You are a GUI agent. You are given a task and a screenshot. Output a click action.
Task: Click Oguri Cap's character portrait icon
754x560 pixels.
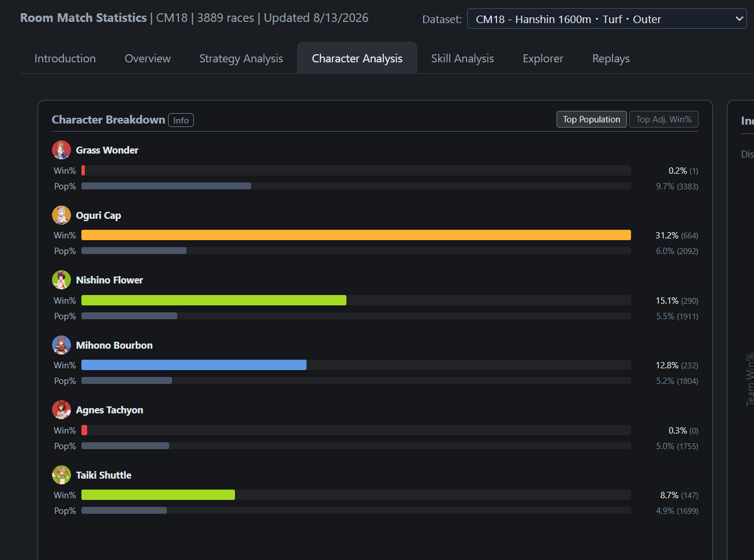(x=61, y=215)
